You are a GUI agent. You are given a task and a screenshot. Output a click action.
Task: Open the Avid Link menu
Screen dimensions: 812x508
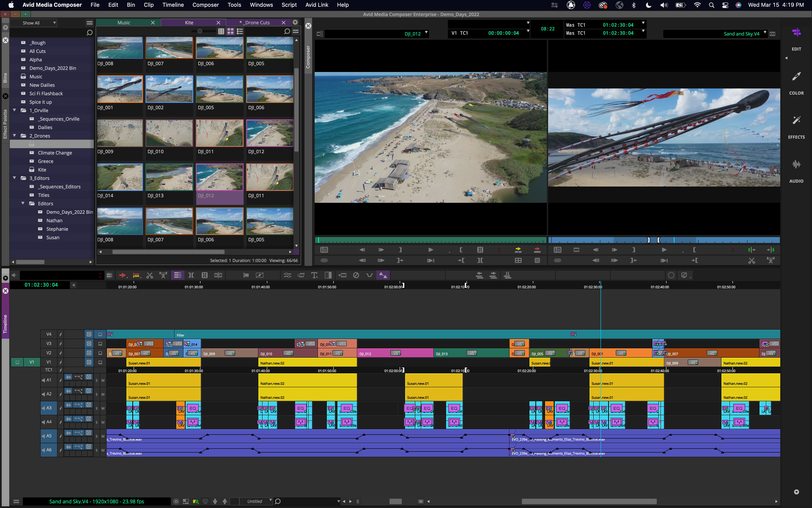[316, 5]
